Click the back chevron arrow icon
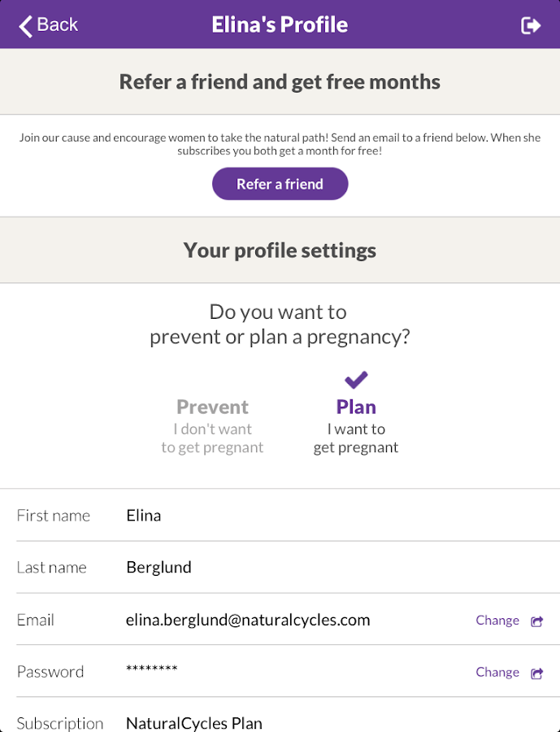 [x=26, y=25]
